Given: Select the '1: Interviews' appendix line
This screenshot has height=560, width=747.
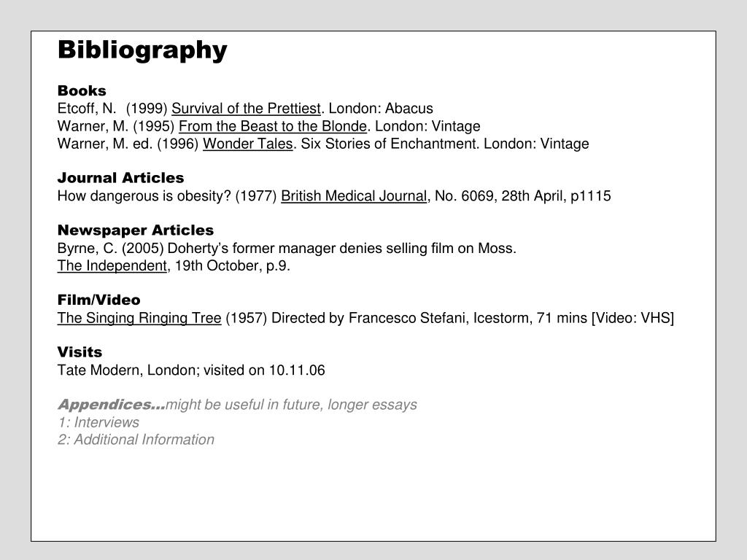Looking at the screenshot, I should click(98, 422).
